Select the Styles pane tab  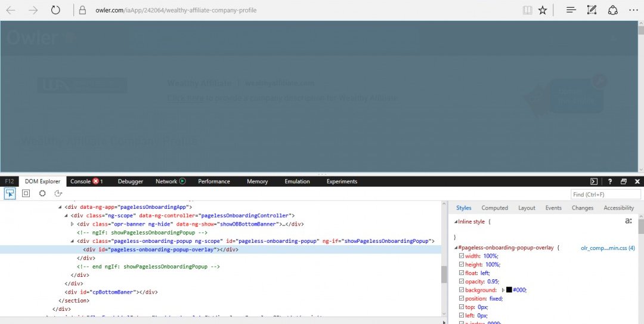pyautogui.click(x=464, y=208)
